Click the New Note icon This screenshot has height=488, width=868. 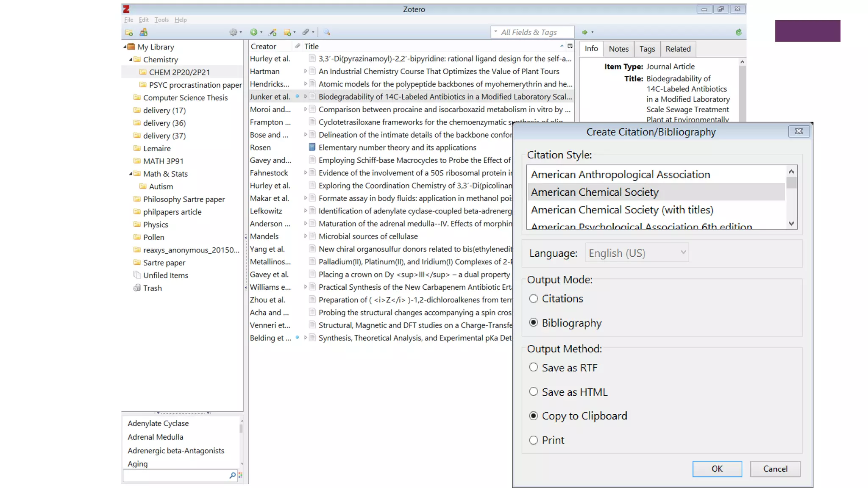coord(288,32)
